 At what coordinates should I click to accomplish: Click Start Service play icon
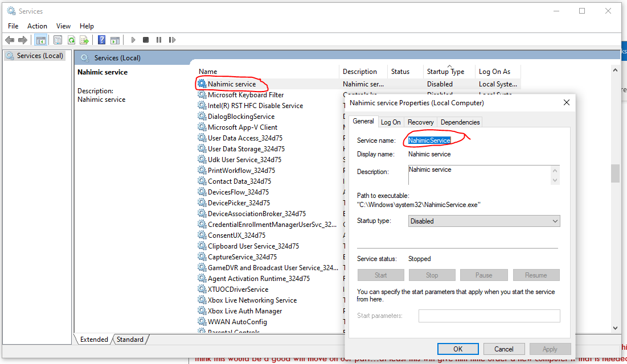(x=133, y=40)
